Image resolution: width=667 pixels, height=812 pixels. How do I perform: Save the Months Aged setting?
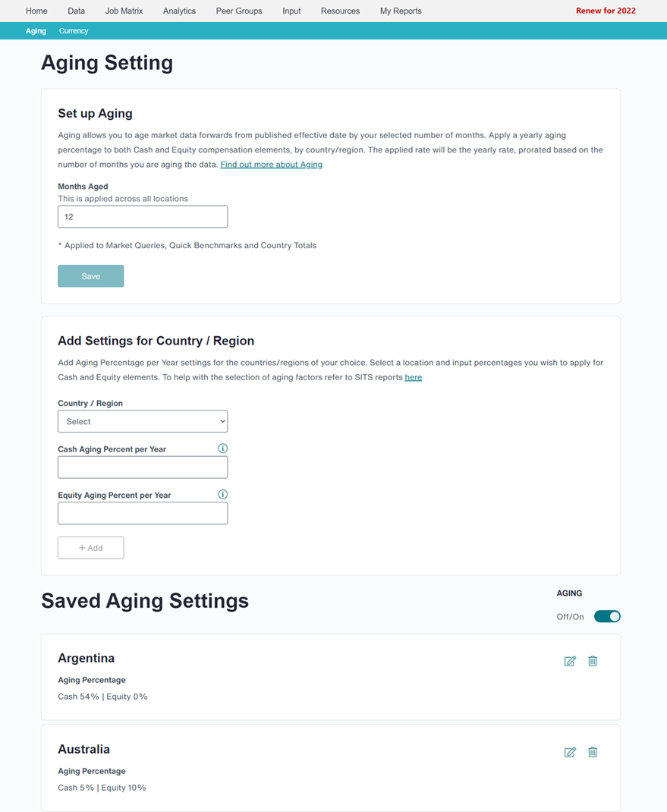click(x=90, y=276)
